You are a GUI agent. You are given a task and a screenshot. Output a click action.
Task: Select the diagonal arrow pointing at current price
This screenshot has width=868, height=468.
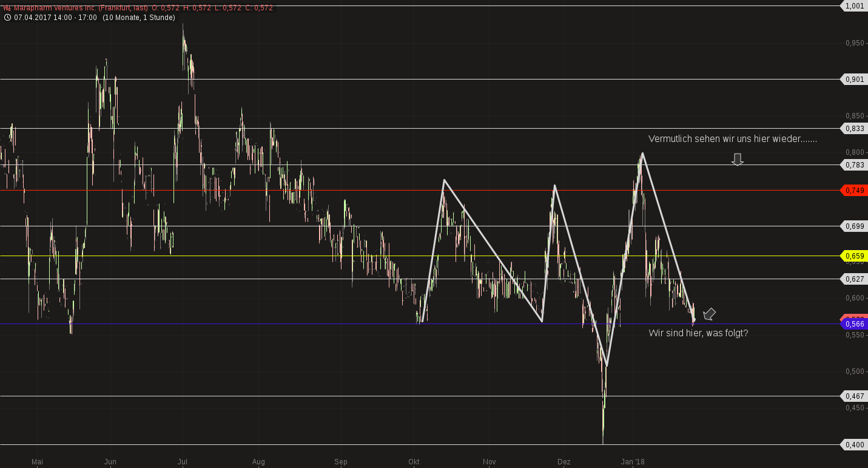tap(708, 314)
